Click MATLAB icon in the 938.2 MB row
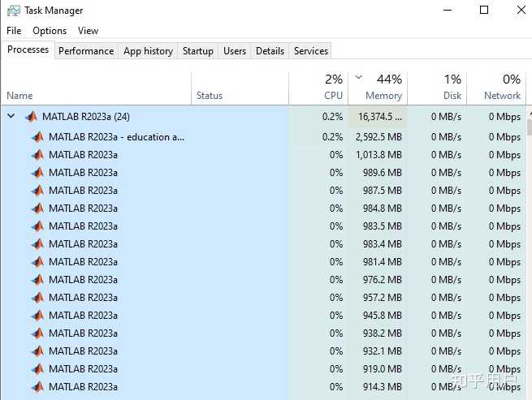532x400 pixels. pos(37,333)
